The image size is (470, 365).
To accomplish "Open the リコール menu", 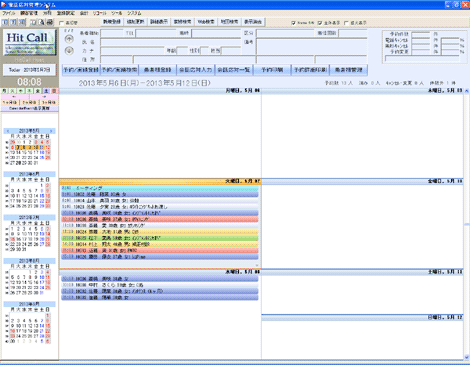I will (x=100, y=13).
